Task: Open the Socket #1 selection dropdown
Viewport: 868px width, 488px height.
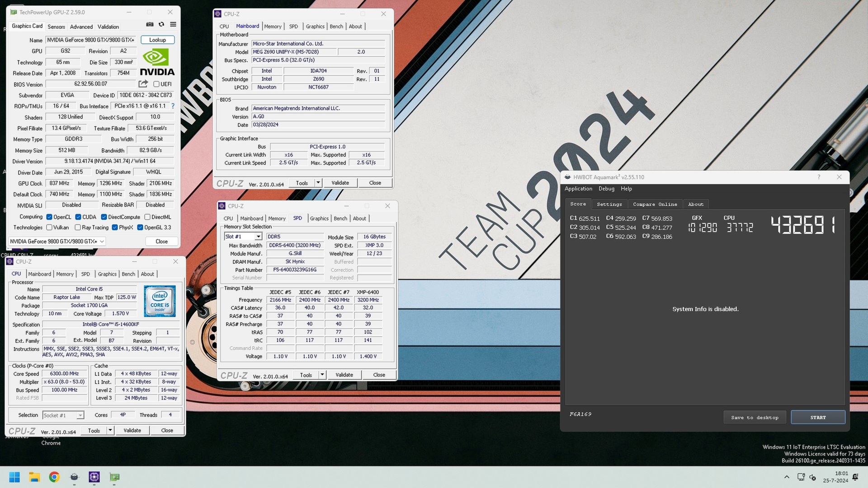Action: pyautogui.click(x=63, y=415)
